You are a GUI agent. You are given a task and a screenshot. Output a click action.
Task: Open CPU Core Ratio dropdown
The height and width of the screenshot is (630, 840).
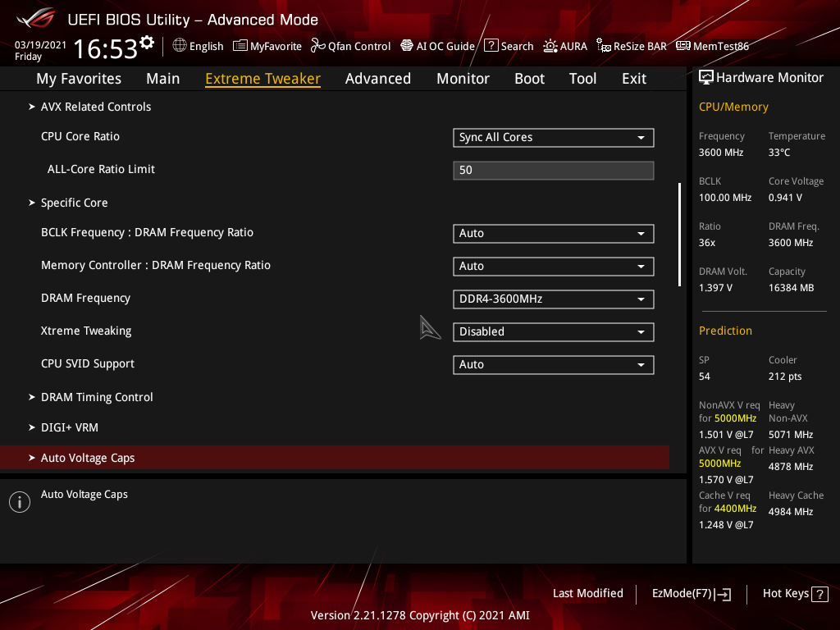554,138
